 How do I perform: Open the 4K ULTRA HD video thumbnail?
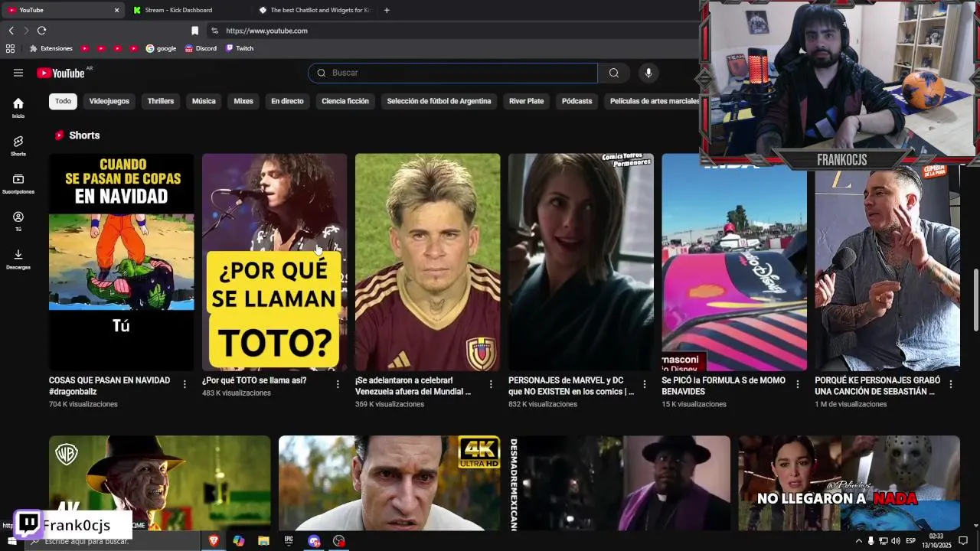(390, 483)
